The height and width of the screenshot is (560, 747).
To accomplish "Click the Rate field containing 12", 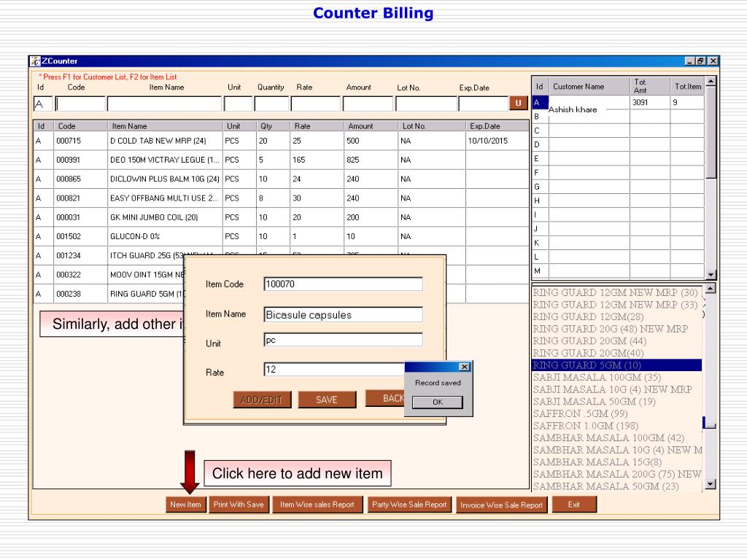I will click(334, 369).
